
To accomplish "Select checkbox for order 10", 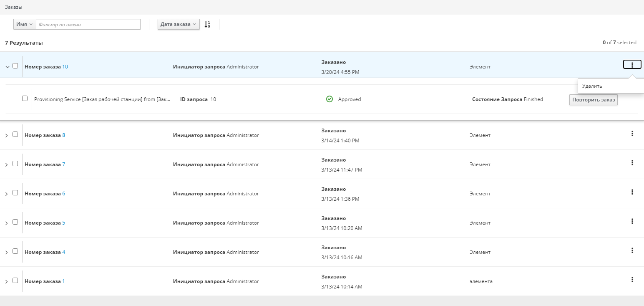I will click(15, 66).
